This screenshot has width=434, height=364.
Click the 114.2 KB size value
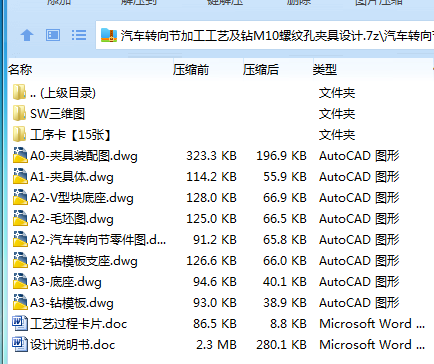pos(211,177)
